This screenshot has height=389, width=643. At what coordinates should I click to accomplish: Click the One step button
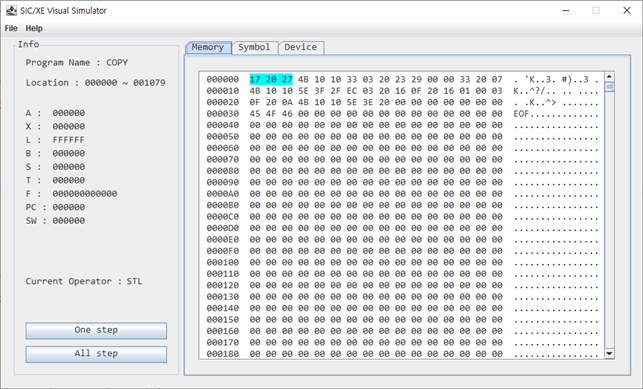click(x=96, y=330)
